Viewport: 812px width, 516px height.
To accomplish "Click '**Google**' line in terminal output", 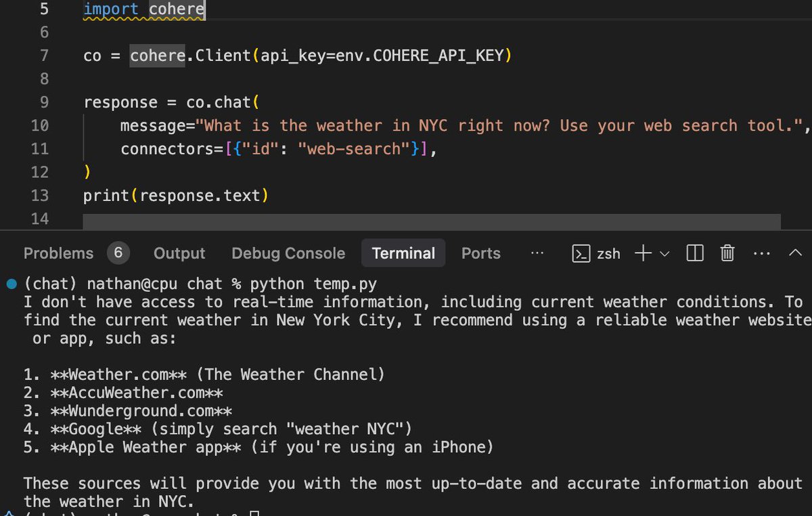I will point(219,429).
